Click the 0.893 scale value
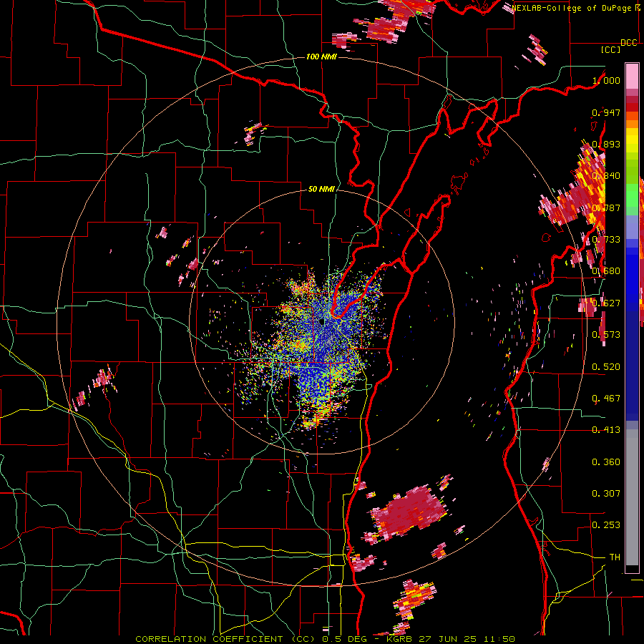The width and height of the screenshot is (644, 644). point(606,144)
